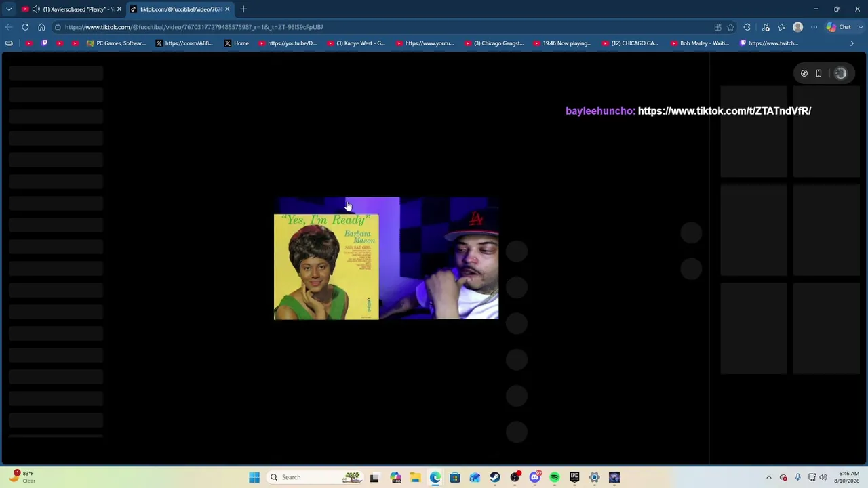Open the first YouTube bookmark icon
Image resolution: width=868 pixels, height=488 pixels.
tap(28, 43)
